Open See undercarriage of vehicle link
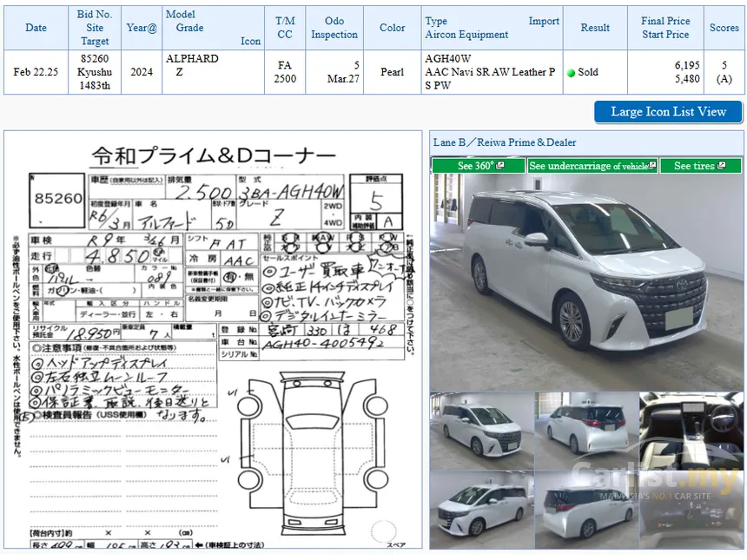This screenshot has height=560, width=747. (592, 166)
